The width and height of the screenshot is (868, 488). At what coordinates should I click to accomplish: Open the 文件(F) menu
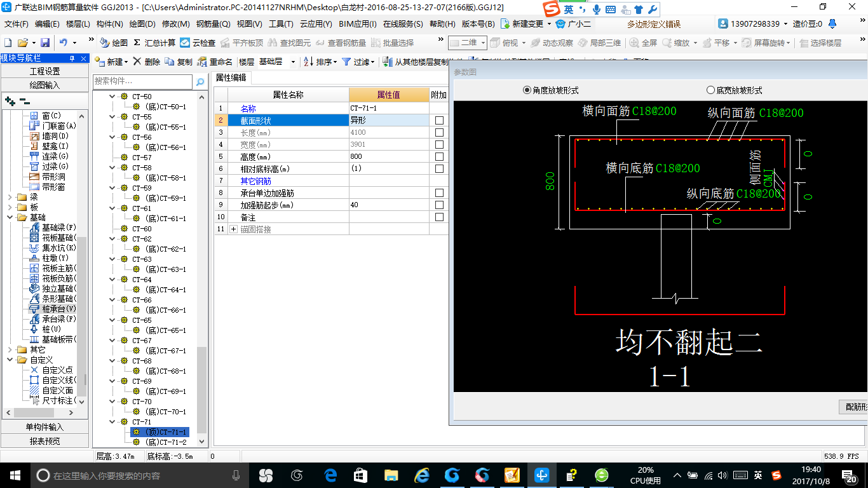[x=17, y=24]
